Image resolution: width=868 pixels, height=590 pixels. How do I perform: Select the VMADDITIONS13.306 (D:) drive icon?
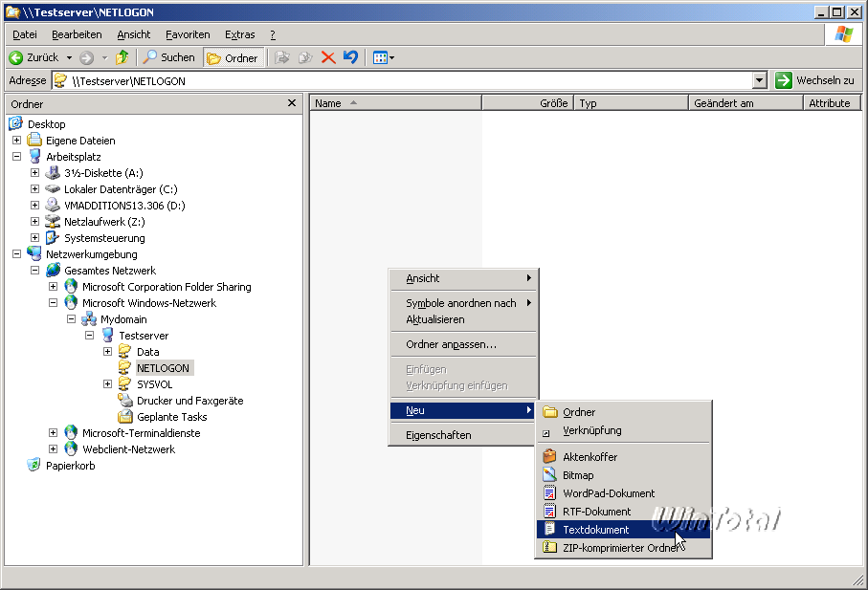tap(53, 206)
